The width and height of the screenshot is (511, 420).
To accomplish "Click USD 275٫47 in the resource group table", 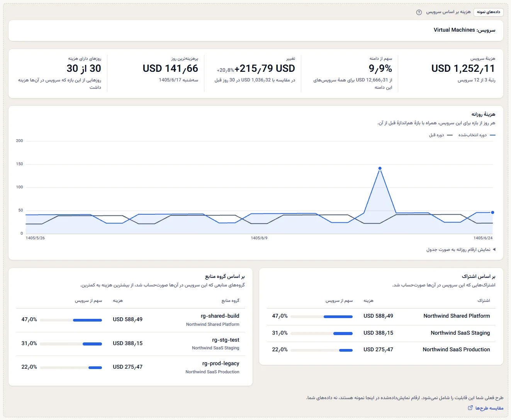I will click(127, 367).
